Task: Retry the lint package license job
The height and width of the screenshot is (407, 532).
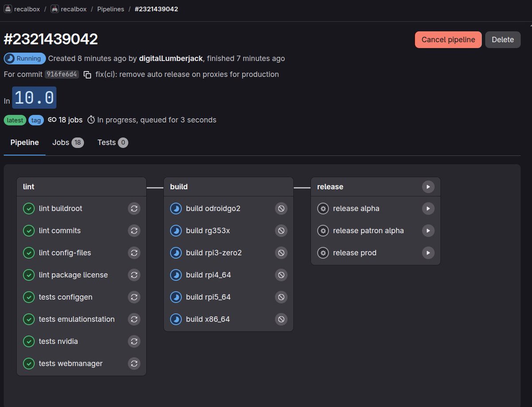Action: click(x=134, y=275)
